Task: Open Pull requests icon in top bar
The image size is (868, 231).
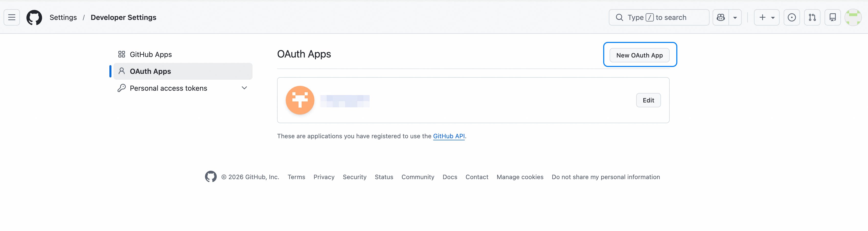Action: [812, 17]
